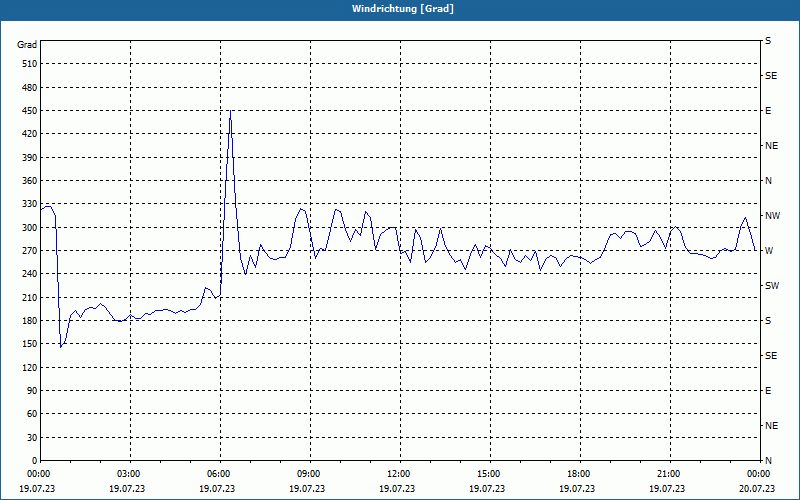This screenshot has height=500, width=800.
Task: Click the 03:00 time label
Action: 131,474
